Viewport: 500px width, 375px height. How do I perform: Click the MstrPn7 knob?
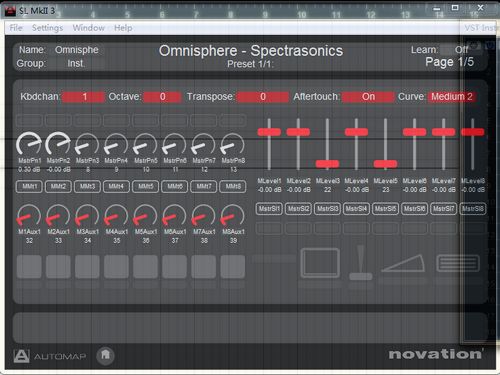tap(203, 145)
